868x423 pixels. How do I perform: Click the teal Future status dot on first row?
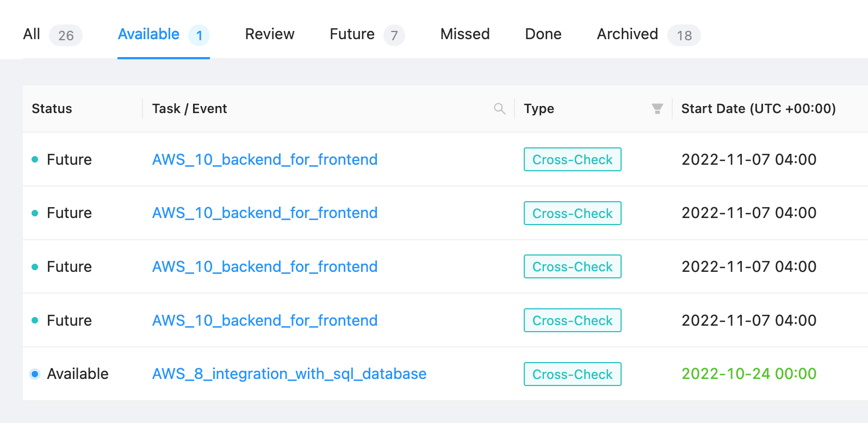(x=34, y=159)
